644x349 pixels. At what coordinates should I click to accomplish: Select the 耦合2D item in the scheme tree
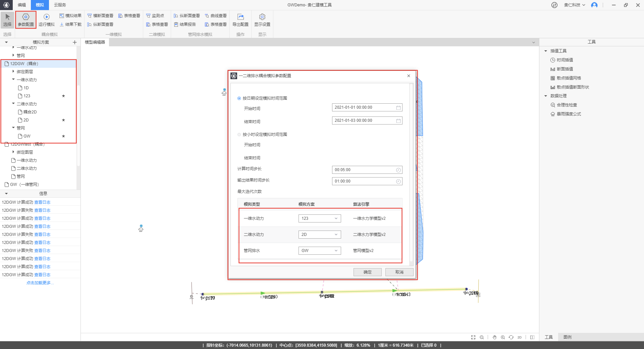tap(30, 112)
